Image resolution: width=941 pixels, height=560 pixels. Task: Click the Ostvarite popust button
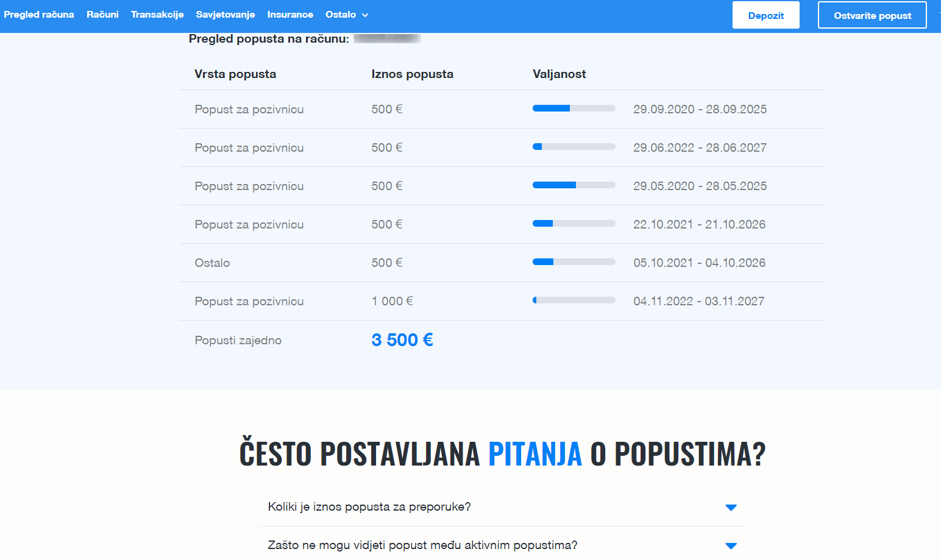(872, 15)
